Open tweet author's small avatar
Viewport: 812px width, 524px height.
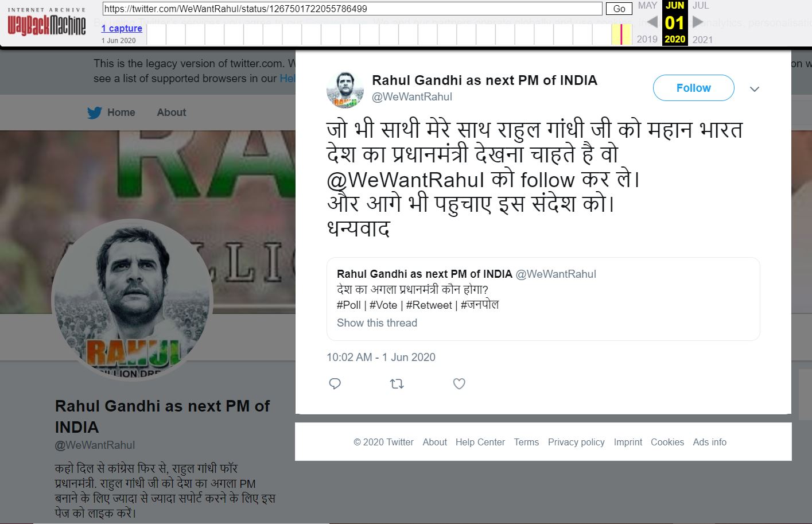[x=345, y=89]
